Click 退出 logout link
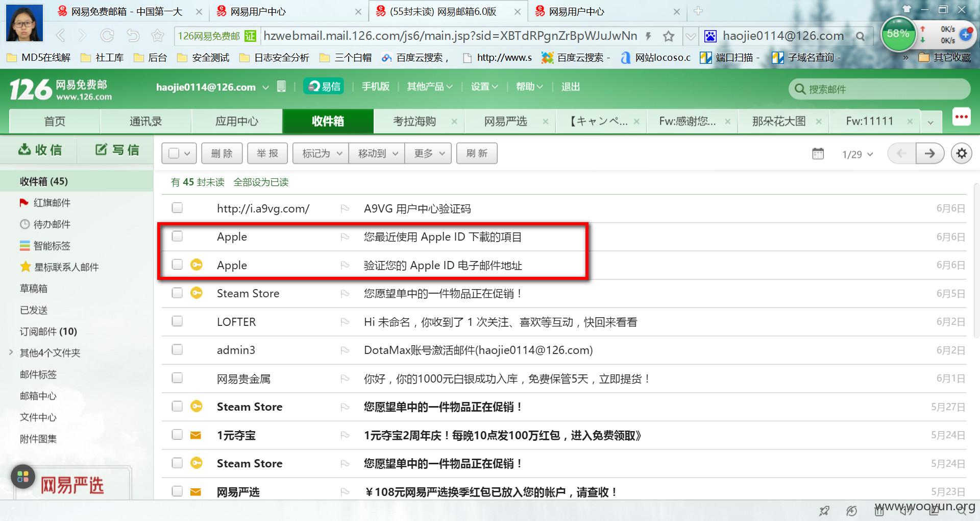Screen dimensions: 980x521 click(570, 86)
